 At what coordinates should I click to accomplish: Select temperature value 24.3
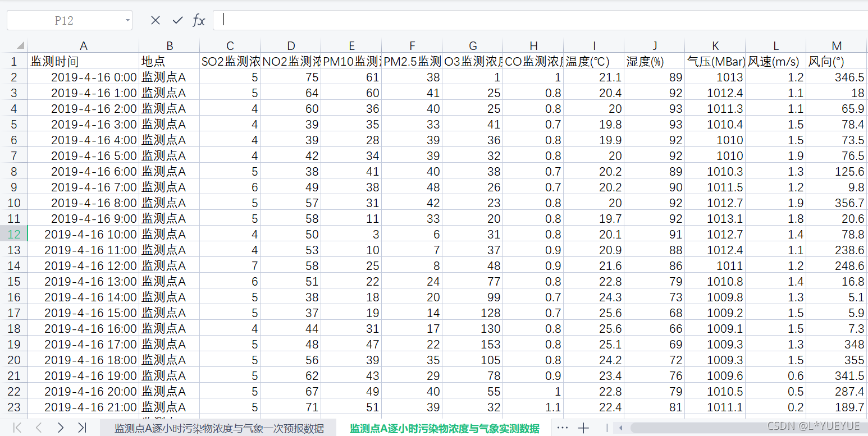(594, 297)
